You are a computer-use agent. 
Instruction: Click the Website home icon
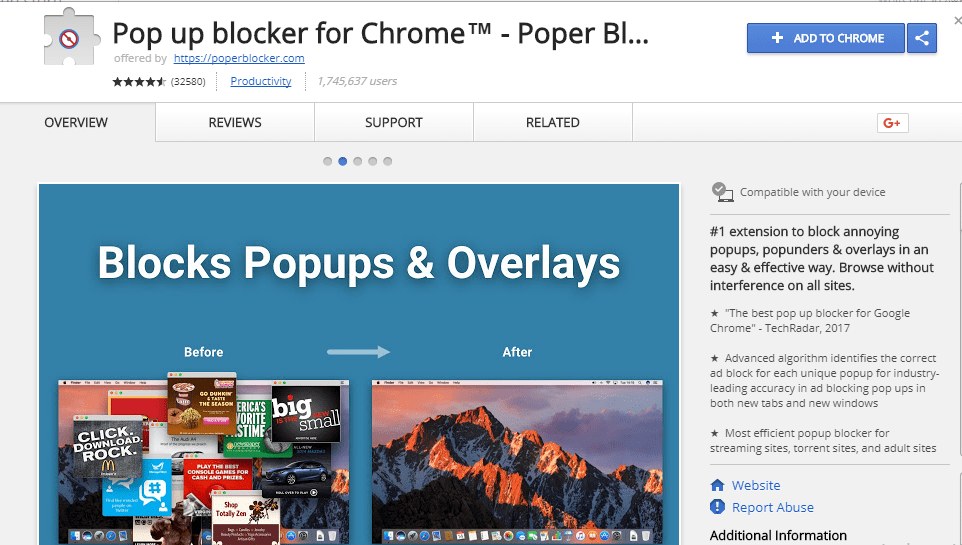pyautogui.click(x=717, y=485)
